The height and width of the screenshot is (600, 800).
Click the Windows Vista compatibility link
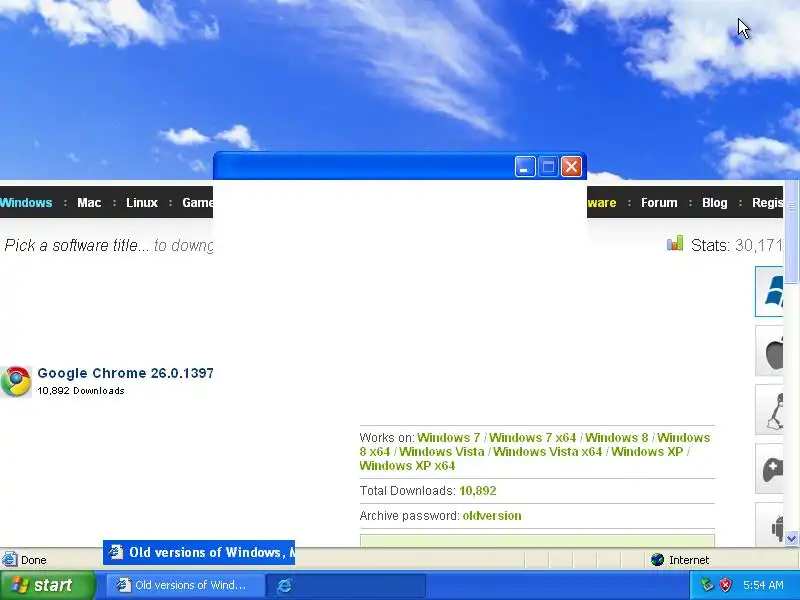point(441,452)
